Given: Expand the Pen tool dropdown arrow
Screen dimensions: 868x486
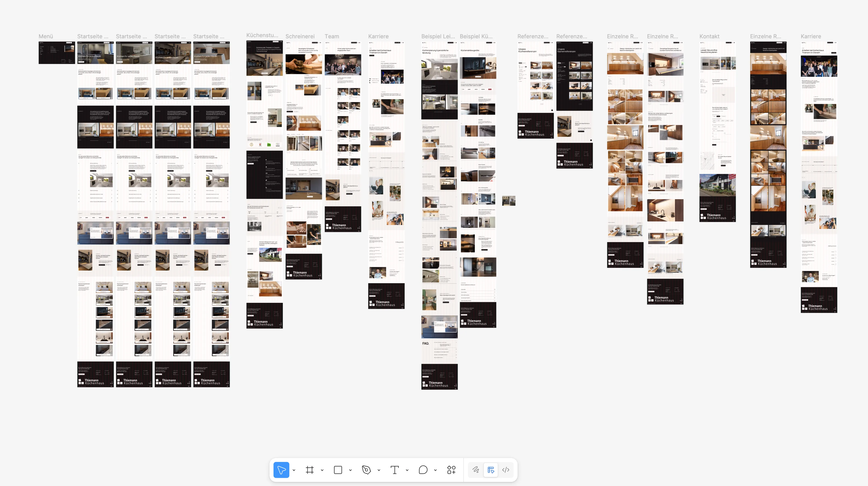Looking at the screenshot, I should (x=379, y=470).
